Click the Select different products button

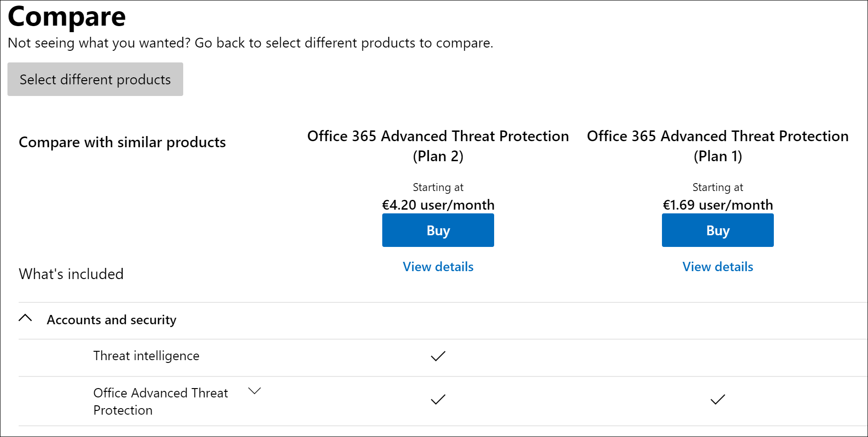click(x=95, y=79)
